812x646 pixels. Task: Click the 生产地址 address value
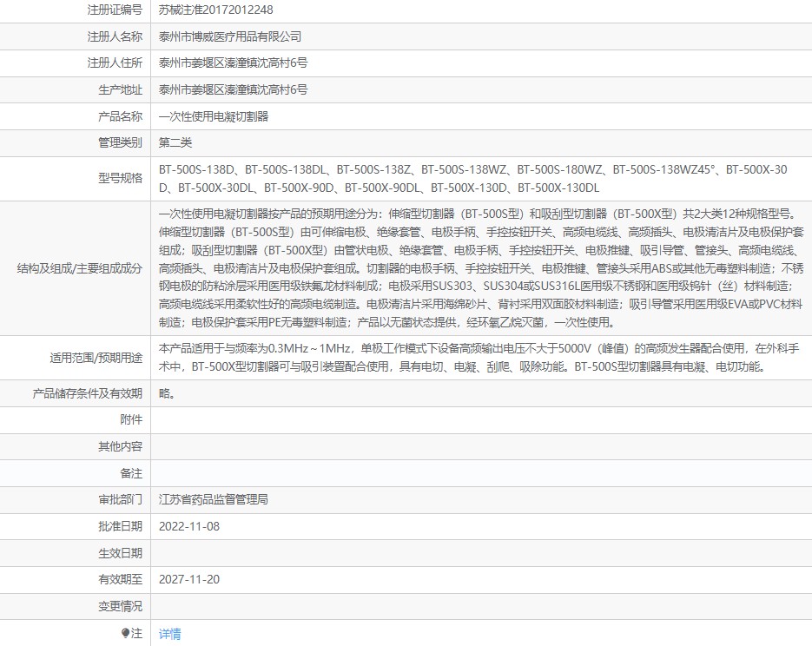233,90
